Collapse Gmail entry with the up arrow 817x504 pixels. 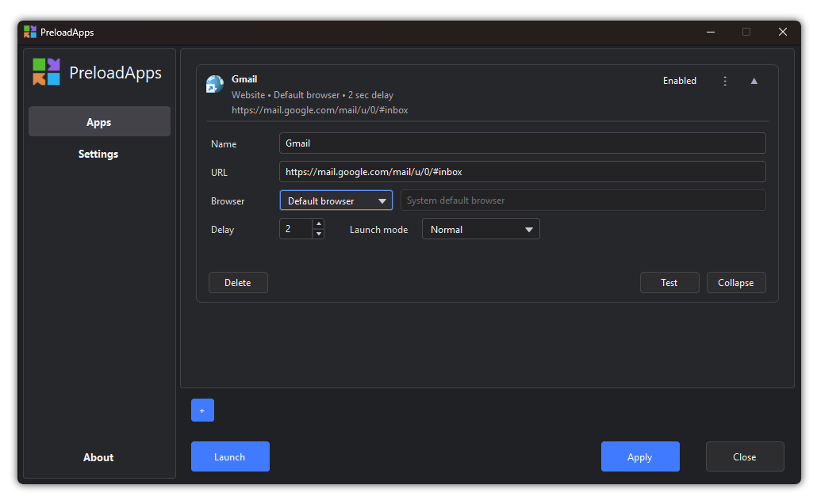(754, 81)
